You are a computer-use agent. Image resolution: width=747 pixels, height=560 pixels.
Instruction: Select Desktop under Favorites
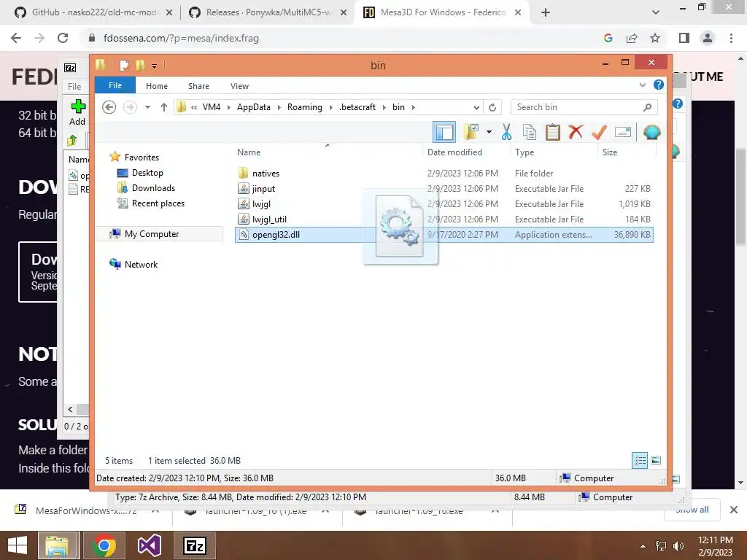(x=147, y=173)
